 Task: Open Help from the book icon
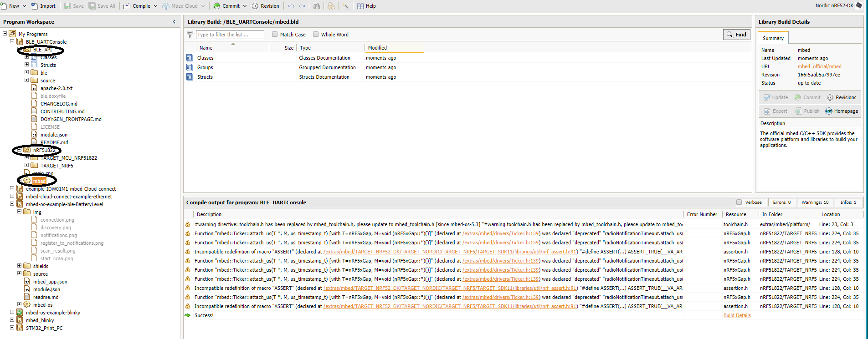pyautogui.click(x=360, y=6)
